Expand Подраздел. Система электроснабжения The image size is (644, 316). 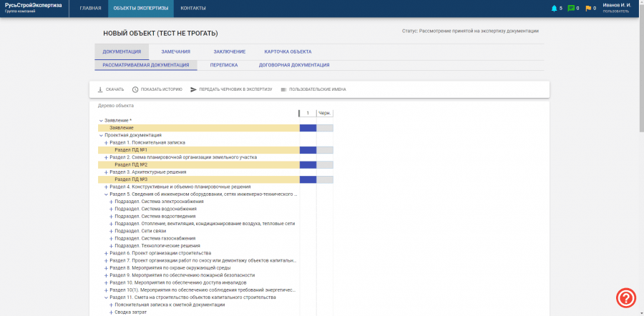pos(111,202)
